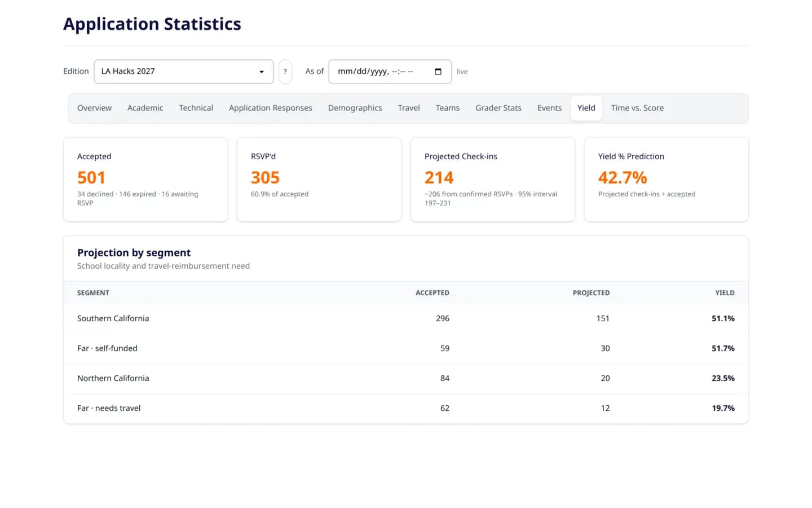Select the Demographics tab

pos(355,108)
